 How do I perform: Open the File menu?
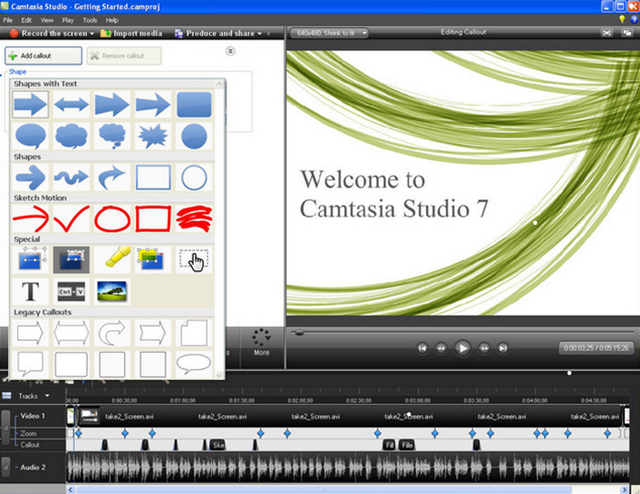coord(8,20)
